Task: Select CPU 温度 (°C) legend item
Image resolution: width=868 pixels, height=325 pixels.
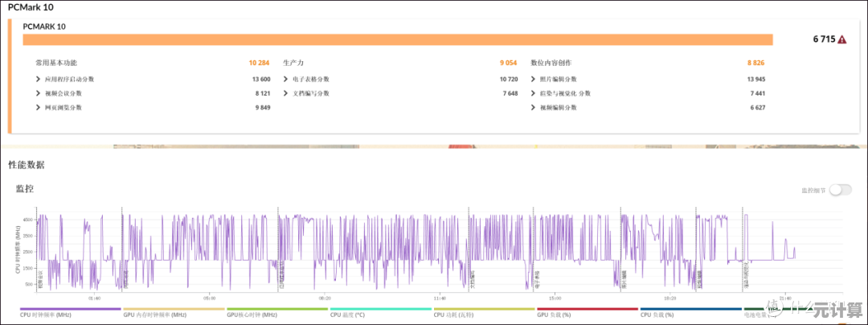Action: (x=379, y=315)
